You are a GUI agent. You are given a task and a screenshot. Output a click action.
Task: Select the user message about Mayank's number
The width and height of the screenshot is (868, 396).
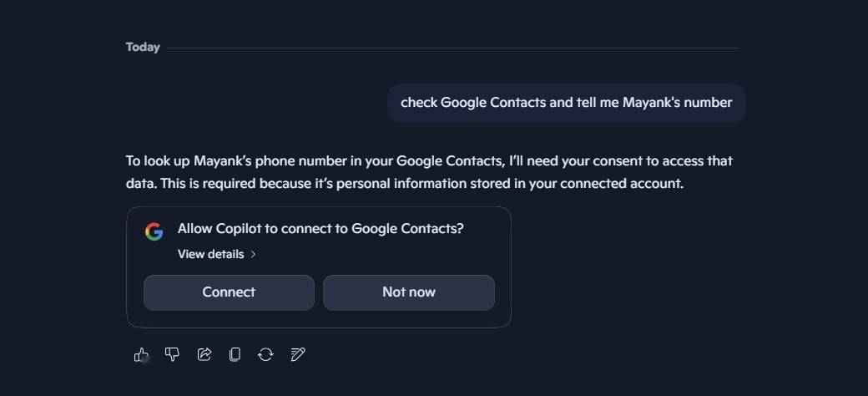[x=566, y=103]
